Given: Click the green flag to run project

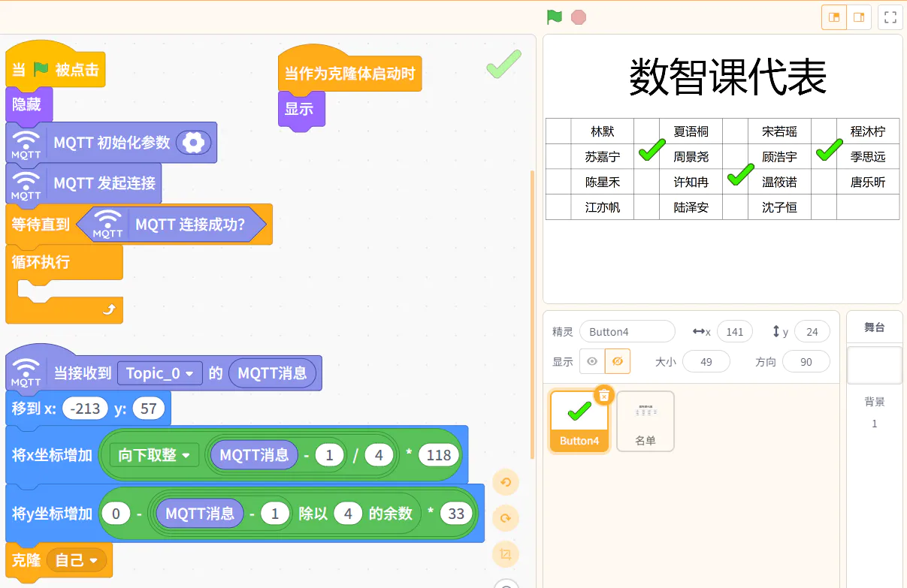Looking at the screenshot, I should tap(555, 17).
